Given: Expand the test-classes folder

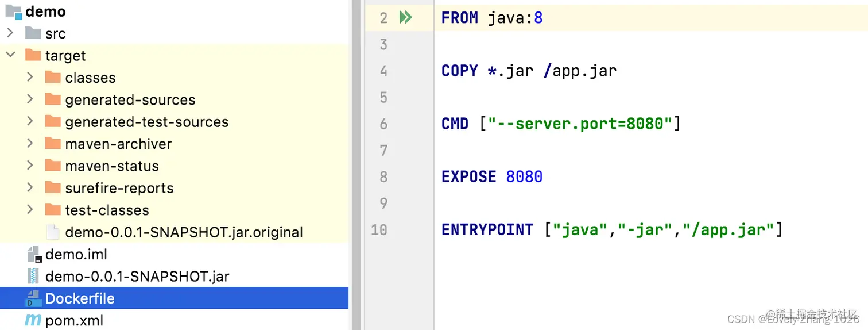Looking at the screenshot, I should (x=30, y=209).
